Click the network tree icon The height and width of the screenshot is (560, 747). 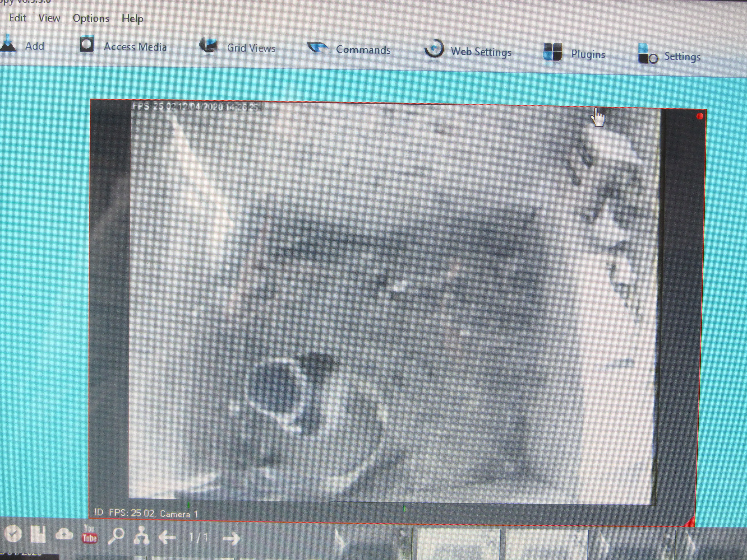tap(141, 535)
